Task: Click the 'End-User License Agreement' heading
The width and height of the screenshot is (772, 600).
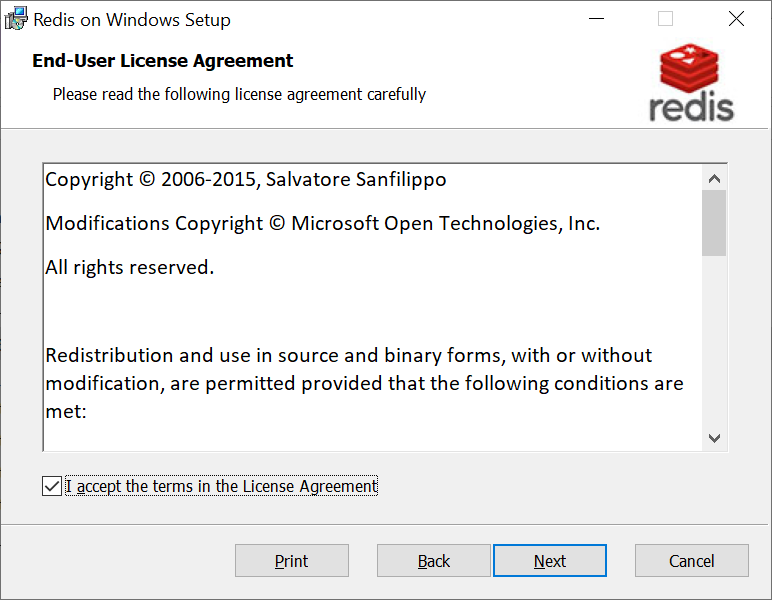Action: point(162,61)
